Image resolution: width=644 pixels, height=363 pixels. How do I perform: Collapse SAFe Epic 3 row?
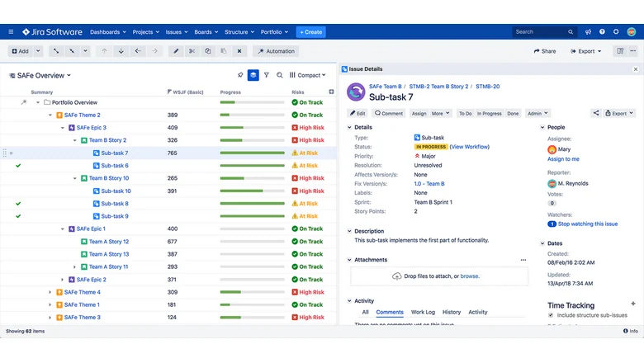pyautogui.click(x=63, y=128)
